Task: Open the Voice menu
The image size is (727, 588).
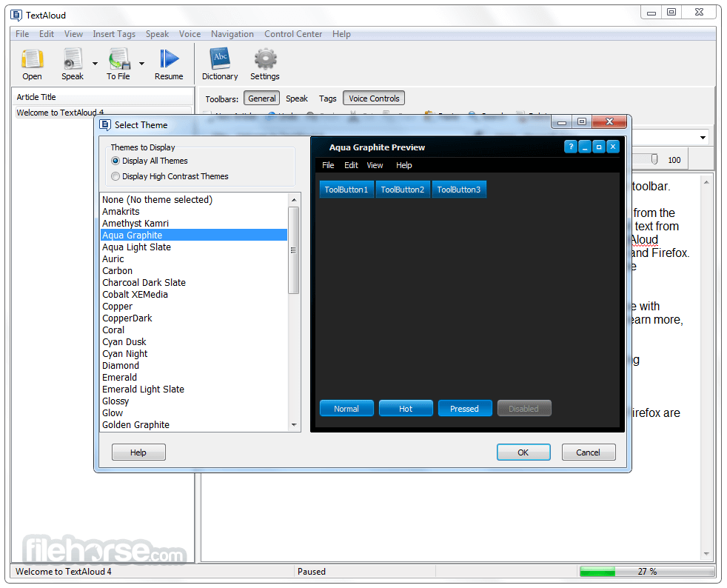Action: coord(190,34)
